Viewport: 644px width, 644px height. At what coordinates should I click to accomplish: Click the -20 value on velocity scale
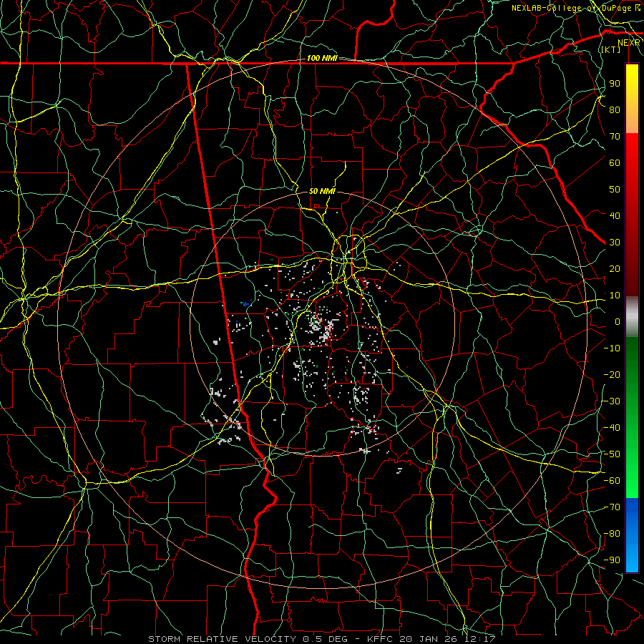612,375
